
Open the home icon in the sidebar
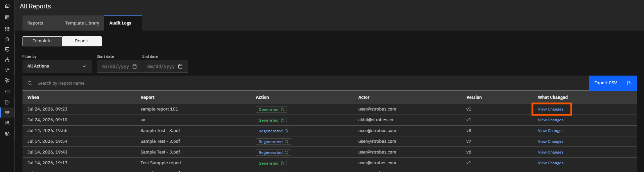7,6
